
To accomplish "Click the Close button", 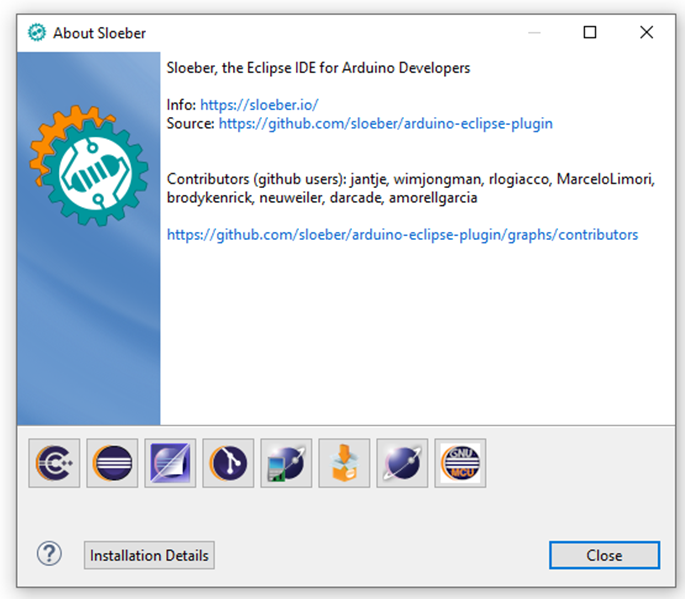I will click(604, 555).
